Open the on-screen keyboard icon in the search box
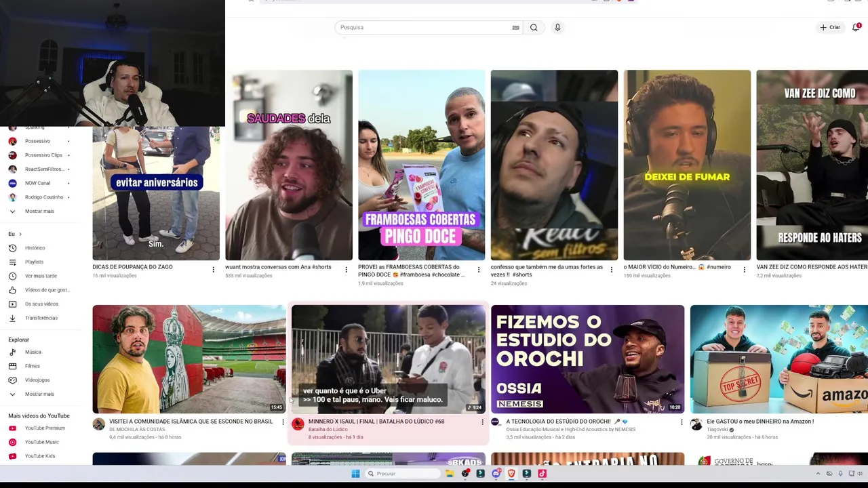The height and width of the screenshot is (488, 868). (515, 28)
